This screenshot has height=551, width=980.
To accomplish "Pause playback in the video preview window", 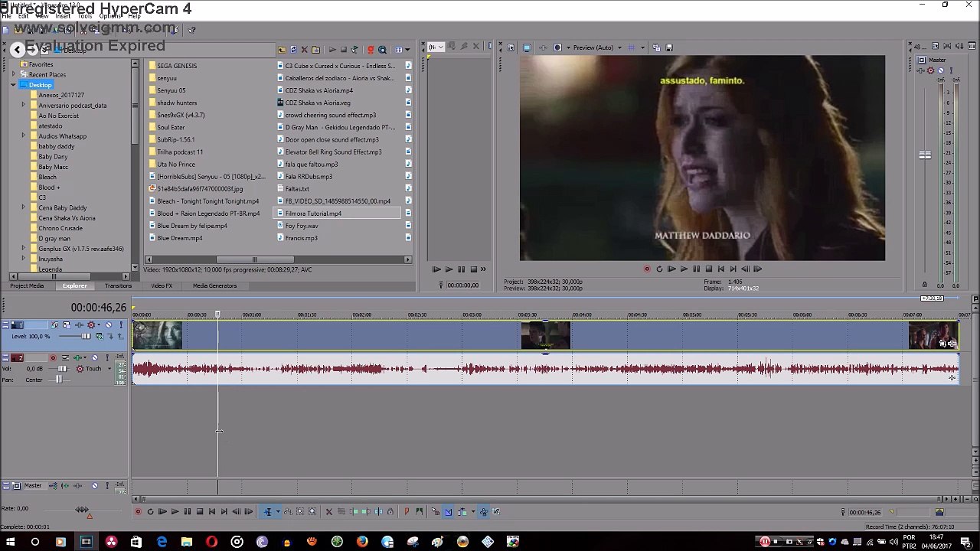I will pyautogui.click(x=696, y=269).
